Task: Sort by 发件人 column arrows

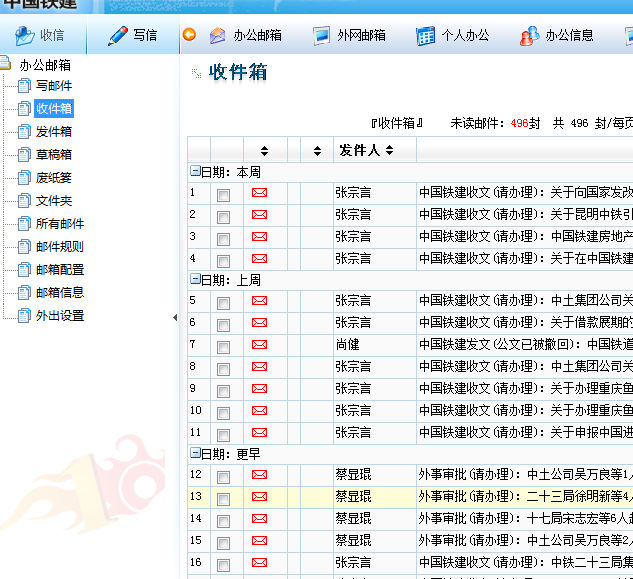Action: [390, 150]
